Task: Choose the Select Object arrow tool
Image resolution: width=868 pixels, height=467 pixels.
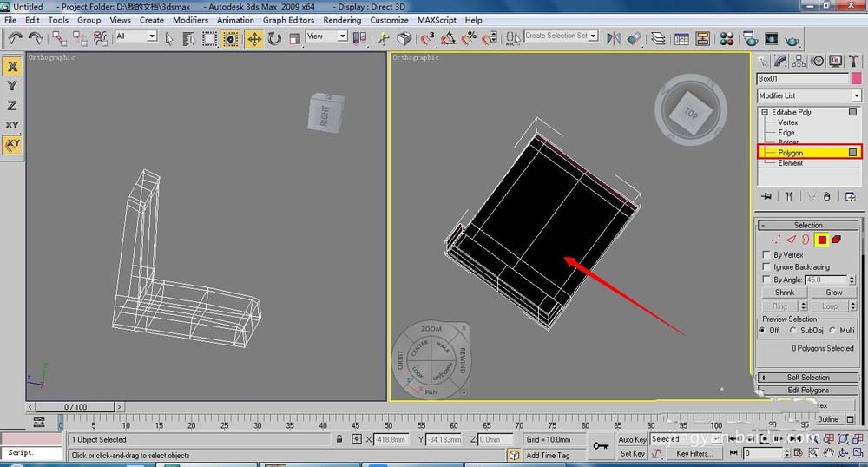Action: pyautogui.click(x=169, y=38)
